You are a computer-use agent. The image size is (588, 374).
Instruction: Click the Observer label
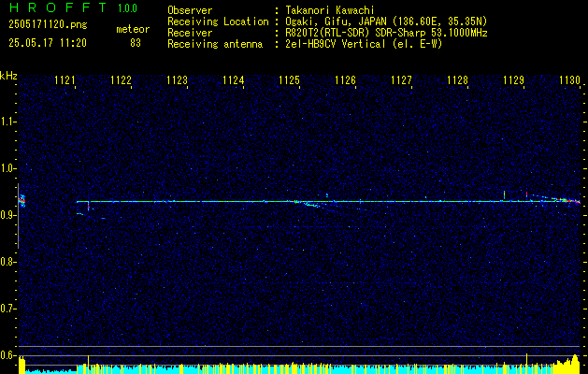click(190, 10)
